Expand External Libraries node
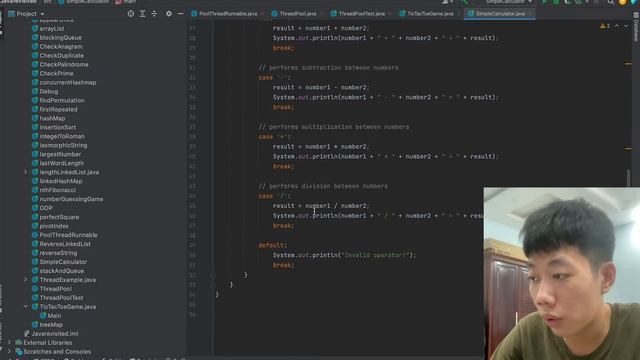640x360 pixels. 9,342
